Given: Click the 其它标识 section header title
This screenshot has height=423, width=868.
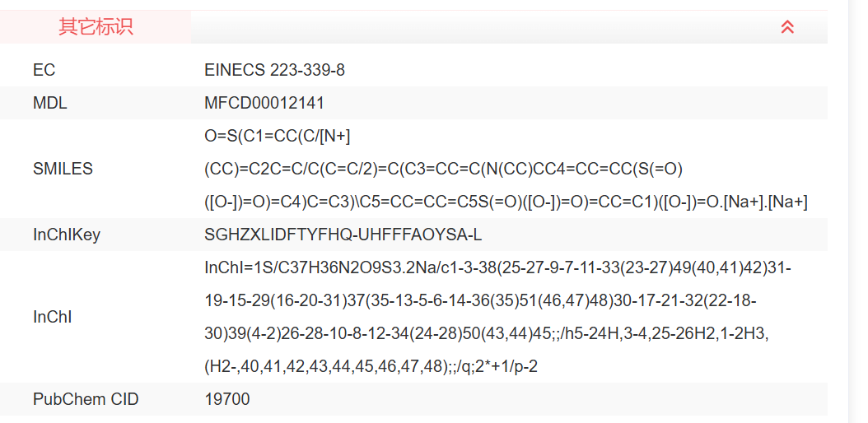Looking at the screenshot, I should 96,27.
